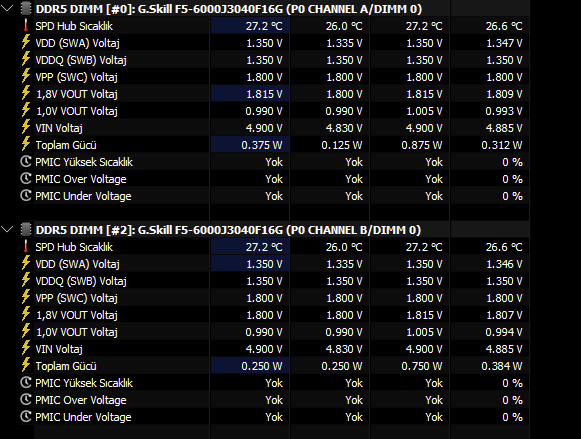The height and width of the screenshot is (439, 581).
Task: Click 4.830 V minimum VIN value of DIMM #2
Action: coord(344,349)
